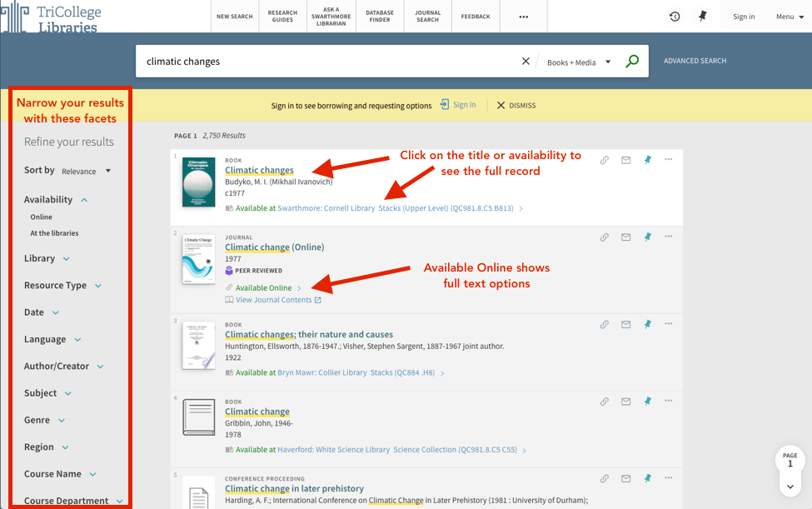Change Sort by Relevance dropdown
The image size is (812, 509).
pyautogui.click(x=86, y=171)
